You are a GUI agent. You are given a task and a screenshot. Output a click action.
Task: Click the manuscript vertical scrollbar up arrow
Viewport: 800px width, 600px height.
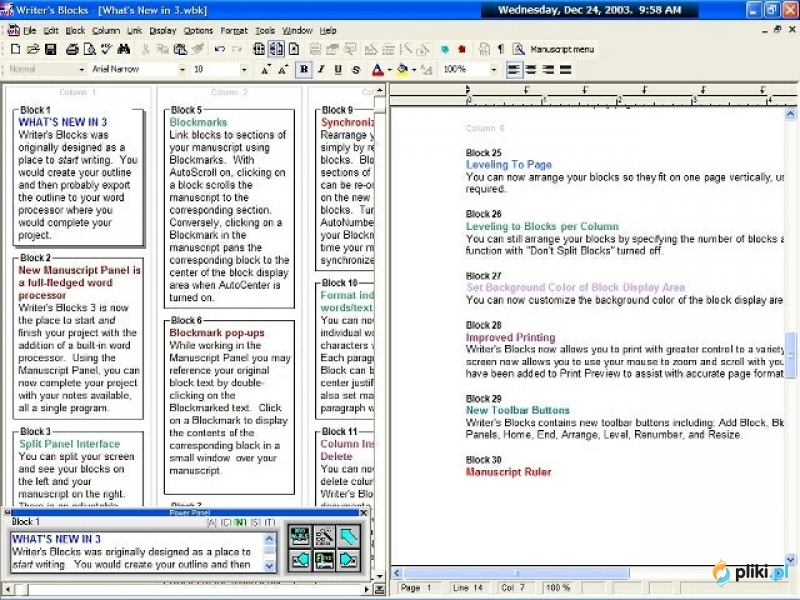point(790,114)
